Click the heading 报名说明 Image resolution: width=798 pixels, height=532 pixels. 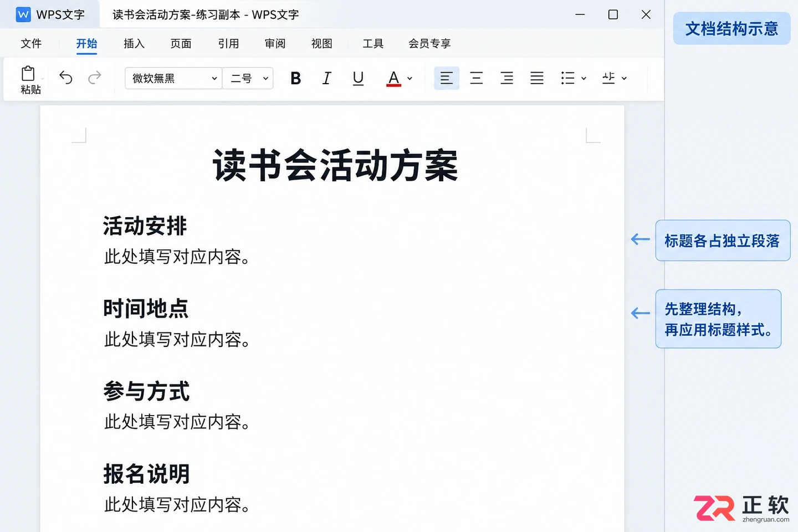tap(146, 474)
